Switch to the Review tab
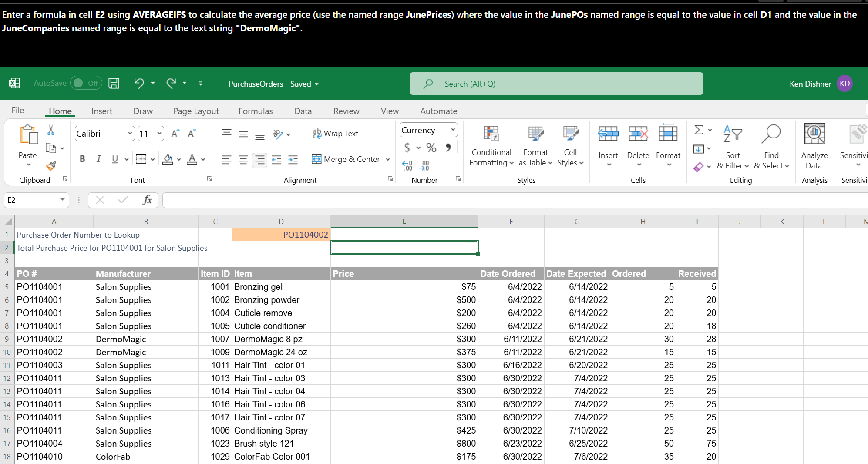 (x=347, y=111)
